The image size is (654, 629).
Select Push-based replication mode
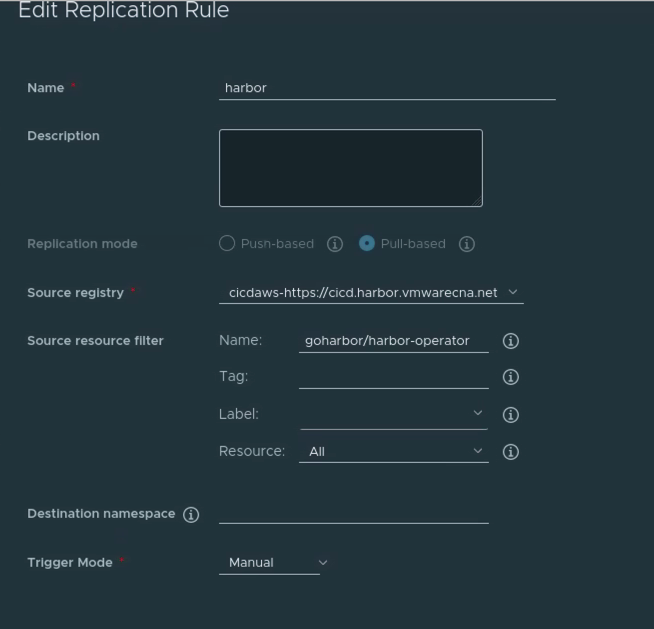coord(227,244)
